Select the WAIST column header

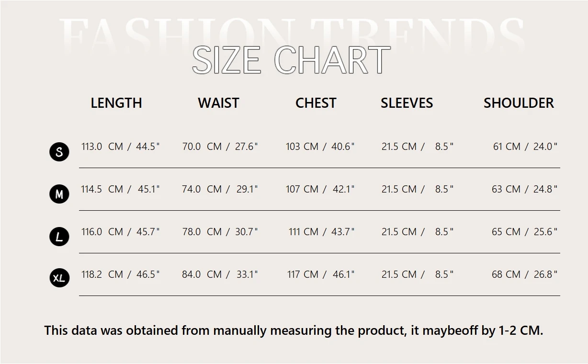click(x=218, y=103)
